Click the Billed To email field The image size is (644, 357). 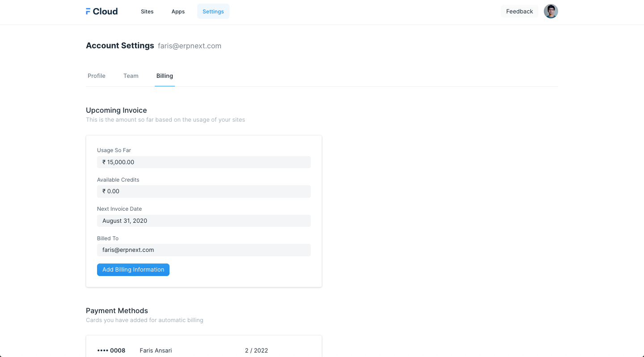[203, 250]
